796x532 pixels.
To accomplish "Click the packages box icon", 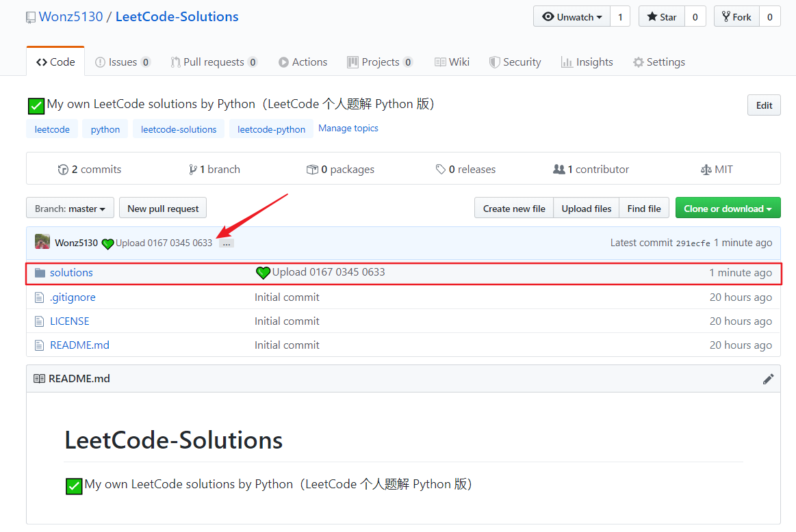I will [312, 170].
